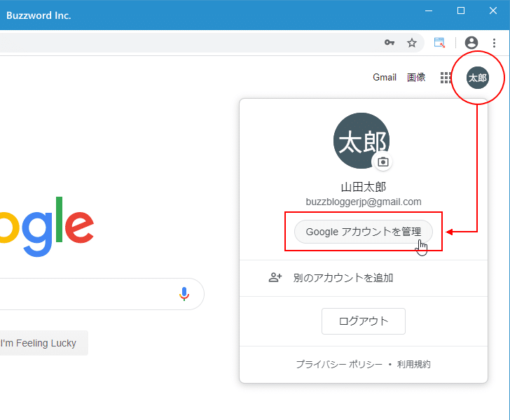Image resolution: width=510 pixels, height=420 pixels.
Task: Click the small 太郎 account avatar
Action: 478,78
